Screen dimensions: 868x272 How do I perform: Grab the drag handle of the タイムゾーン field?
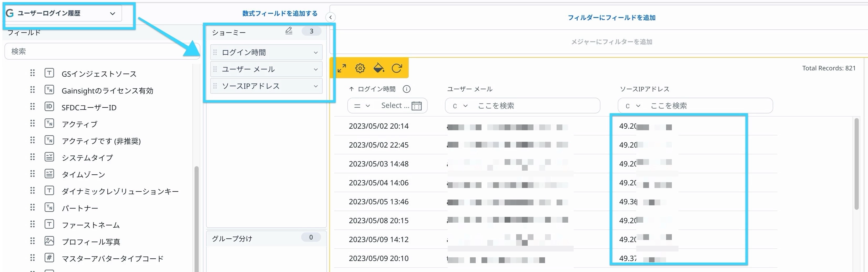32,174
